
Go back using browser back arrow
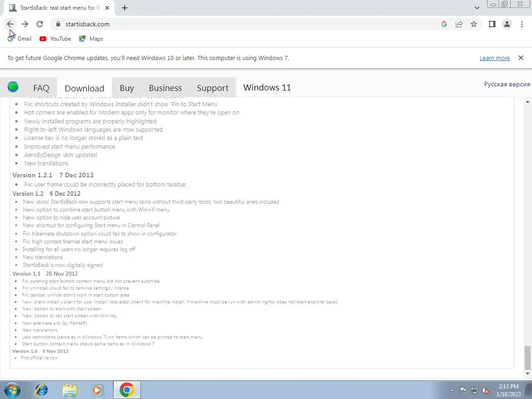pos(10,24)
